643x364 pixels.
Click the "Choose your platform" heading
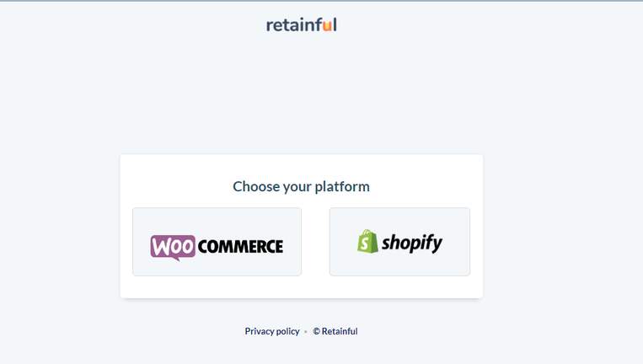(x=302, y=186)
